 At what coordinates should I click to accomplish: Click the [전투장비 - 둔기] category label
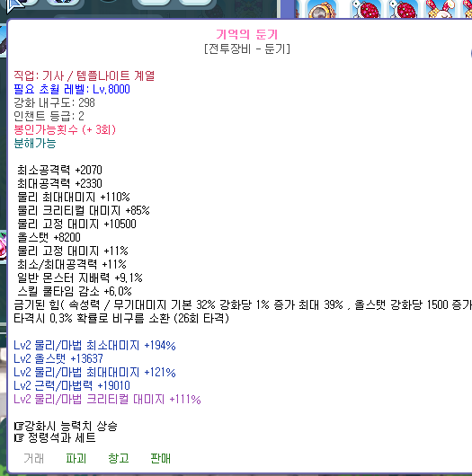click(x=247, y=48)
